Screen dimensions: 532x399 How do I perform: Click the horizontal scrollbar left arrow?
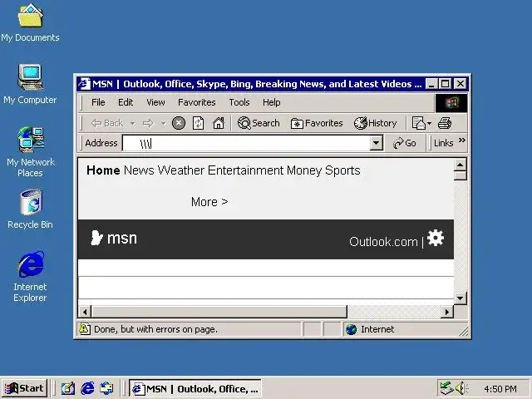85,312
